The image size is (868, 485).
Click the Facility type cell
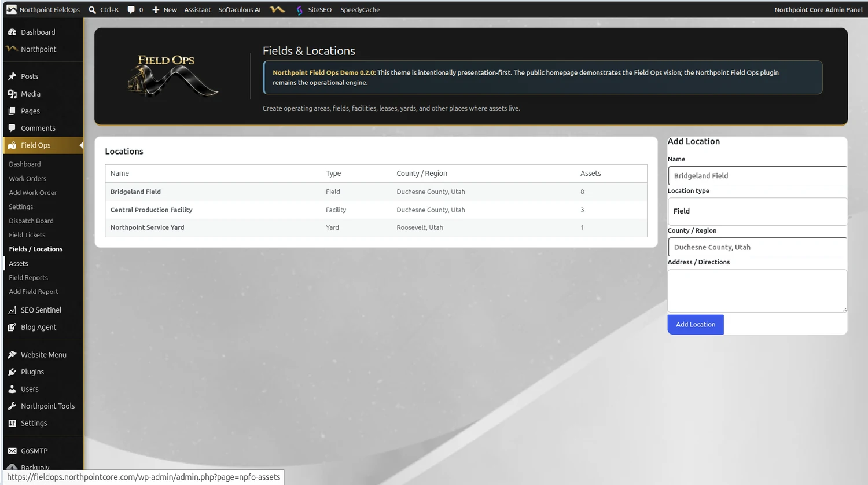336,210
